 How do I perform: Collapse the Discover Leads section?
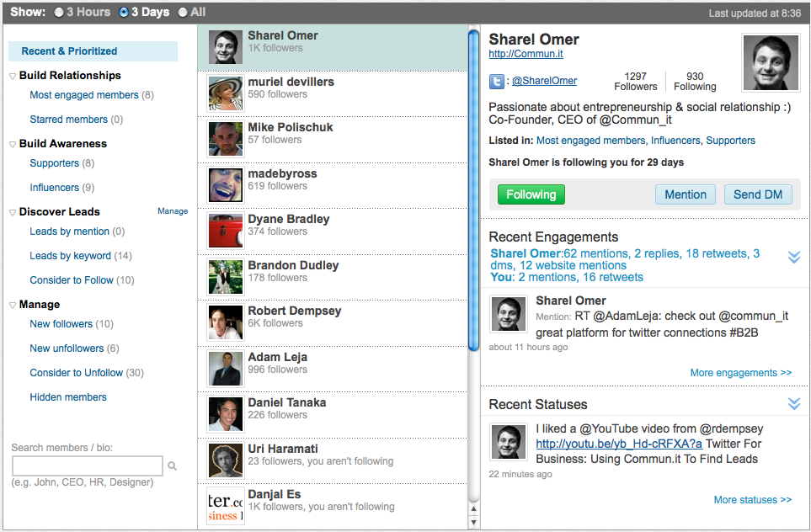click(x=13, y=212)
